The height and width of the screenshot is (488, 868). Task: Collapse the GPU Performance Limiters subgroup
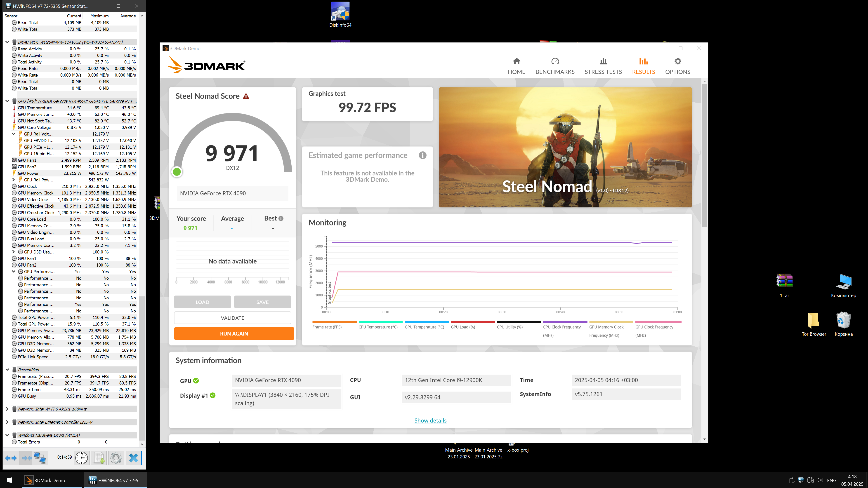[14, 271]
